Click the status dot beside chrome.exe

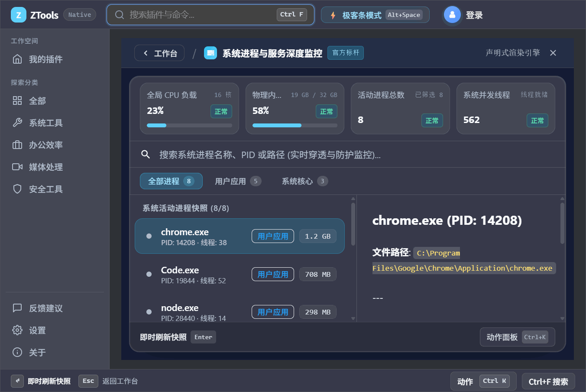click(149, 236)
